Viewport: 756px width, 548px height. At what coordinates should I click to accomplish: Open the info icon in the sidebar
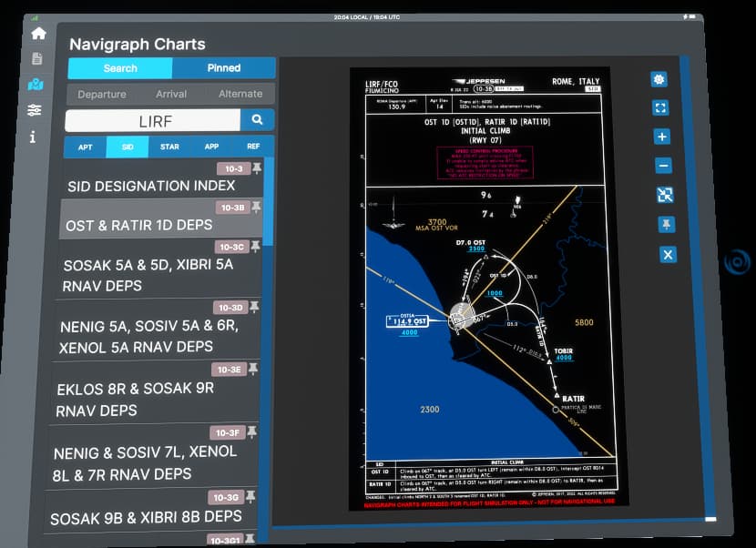coord(32,137)
